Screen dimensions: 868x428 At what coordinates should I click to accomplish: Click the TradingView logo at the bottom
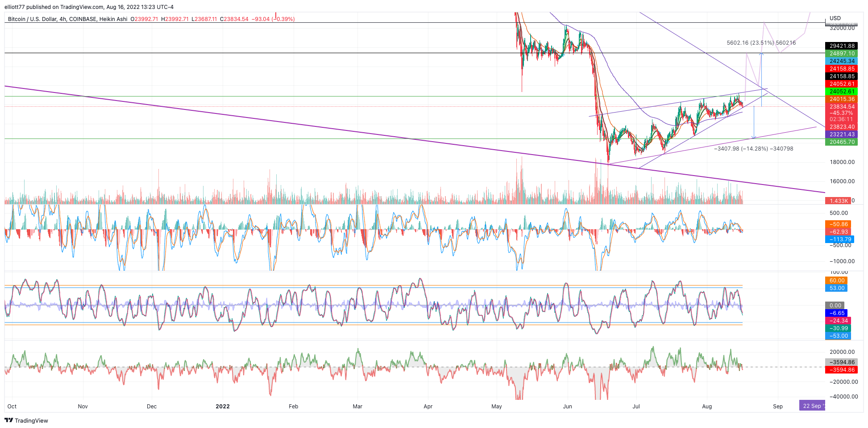tap(26, 420)
